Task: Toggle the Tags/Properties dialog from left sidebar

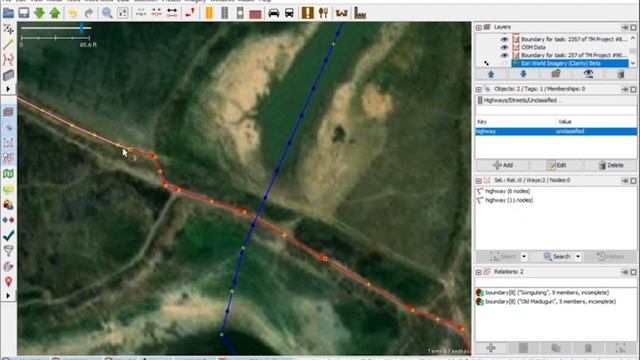Action: click(8, 127)
